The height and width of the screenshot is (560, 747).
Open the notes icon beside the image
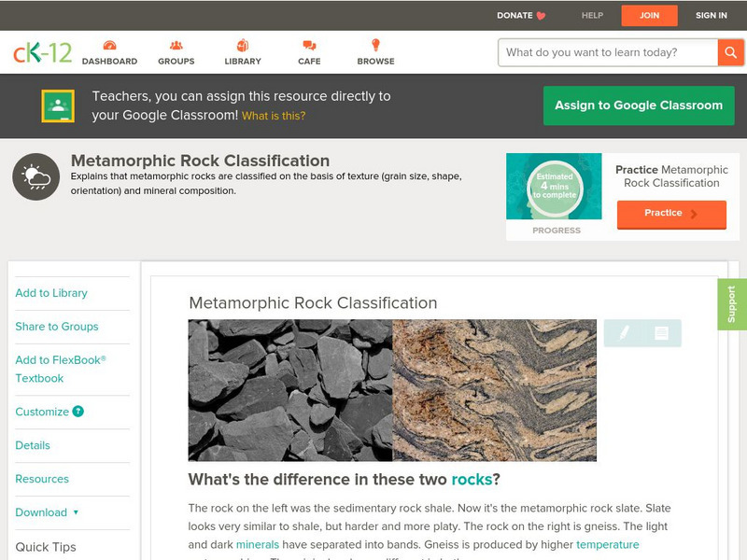[x=661, y=333]
